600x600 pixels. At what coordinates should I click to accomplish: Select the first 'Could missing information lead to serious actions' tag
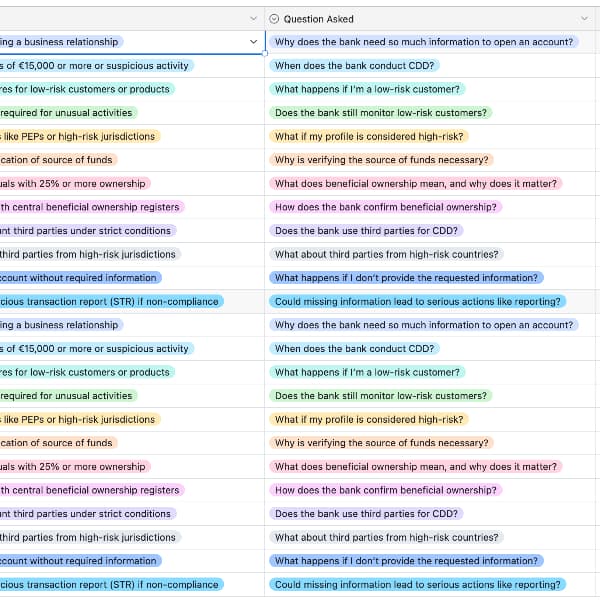[x=417, y=302]
